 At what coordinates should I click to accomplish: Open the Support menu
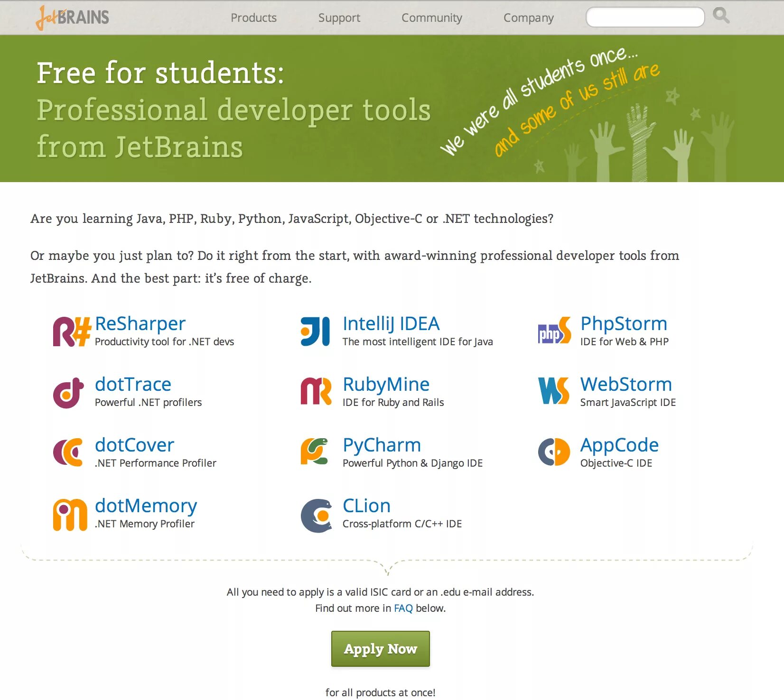tap(339, 18)
